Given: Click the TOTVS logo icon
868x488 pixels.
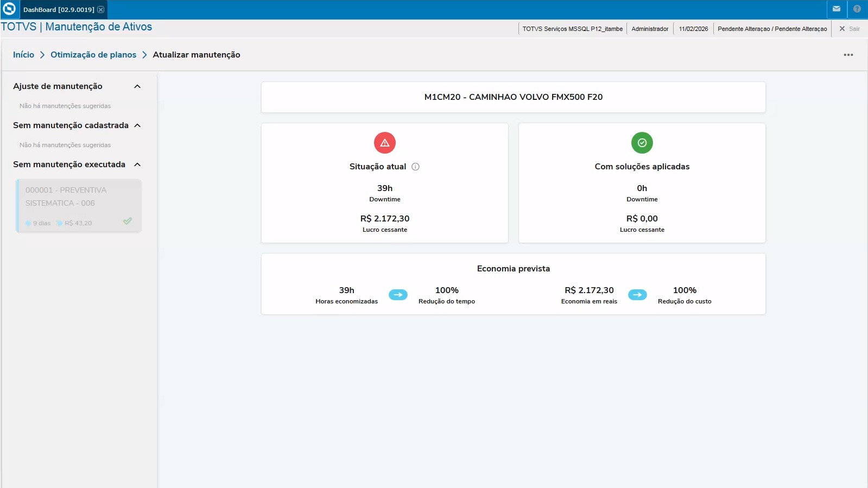Looking at the screenshot, I should click(9, 9).
